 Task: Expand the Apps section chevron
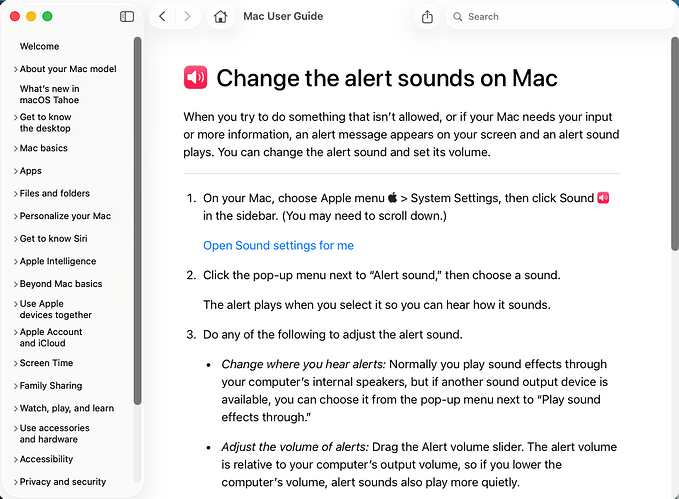click(16, 171)
